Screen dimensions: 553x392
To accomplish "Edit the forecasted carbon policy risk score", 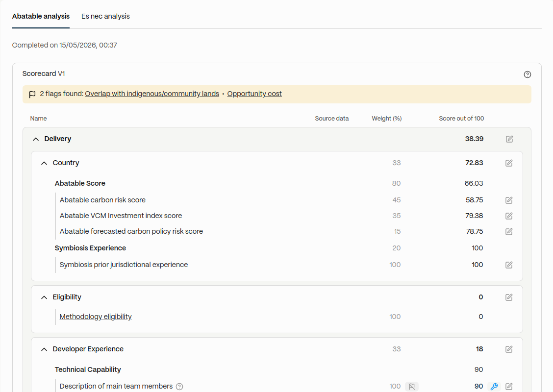I will (509, 232).
